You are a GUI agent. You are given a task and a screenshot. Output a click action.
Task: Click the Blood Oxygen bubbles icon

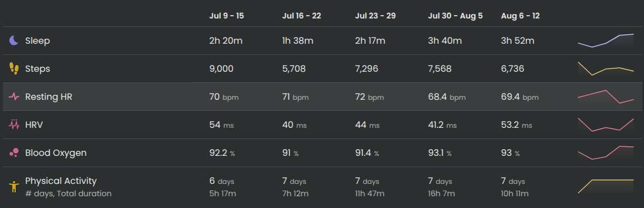[x=14, y=152]
